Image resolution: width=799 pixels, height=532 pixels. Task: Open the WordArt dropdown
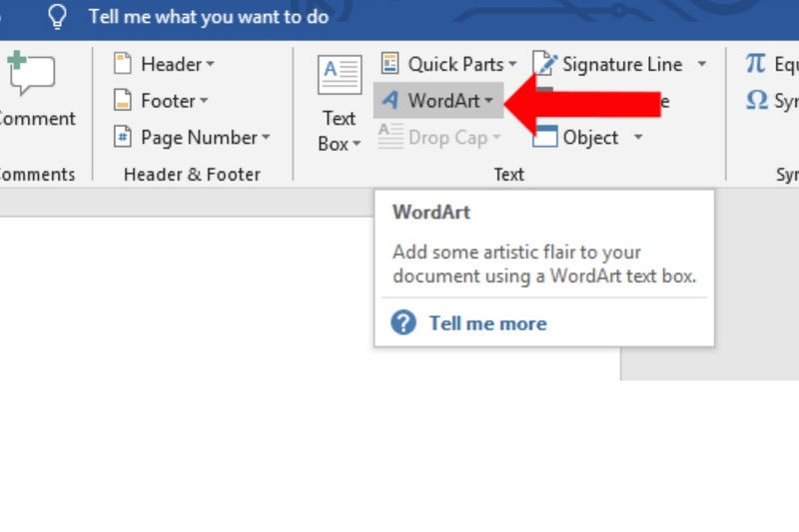[438, 101]
